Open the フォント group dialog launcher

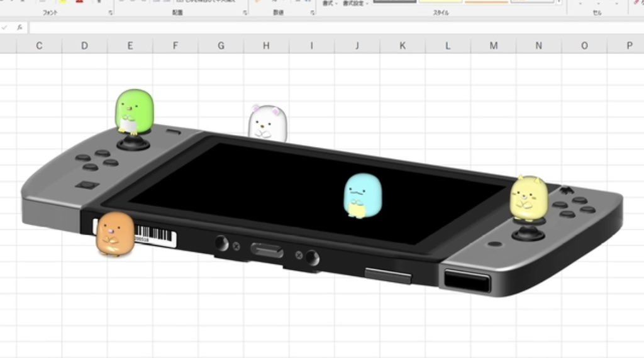tap(111, 13)
